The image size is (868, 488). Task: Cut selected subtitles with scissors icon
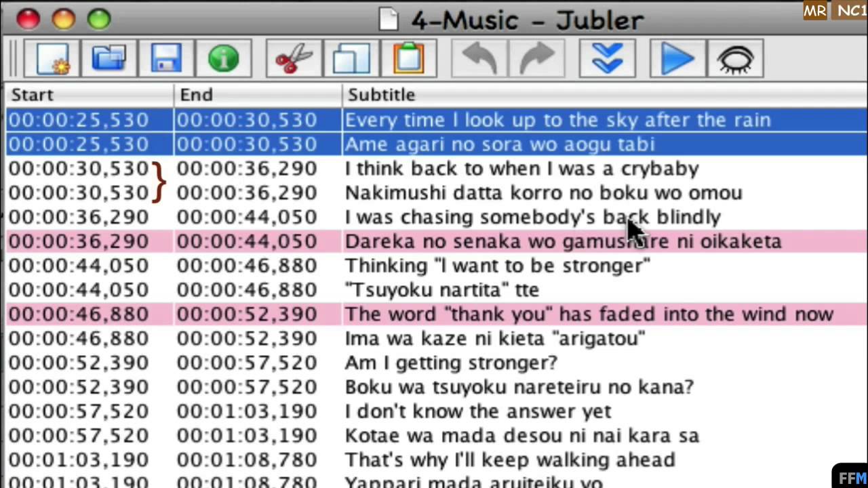coord(294,58)
